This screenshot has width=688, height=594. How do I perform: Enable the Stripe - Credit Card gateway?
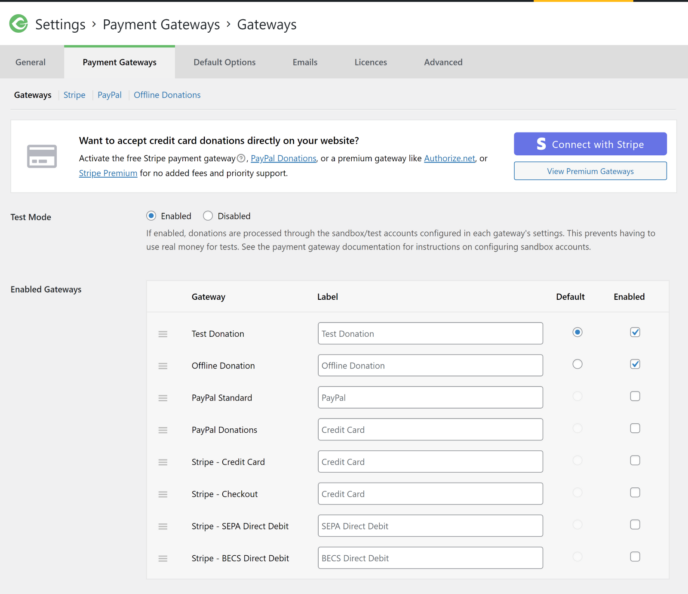coord(635,460)
